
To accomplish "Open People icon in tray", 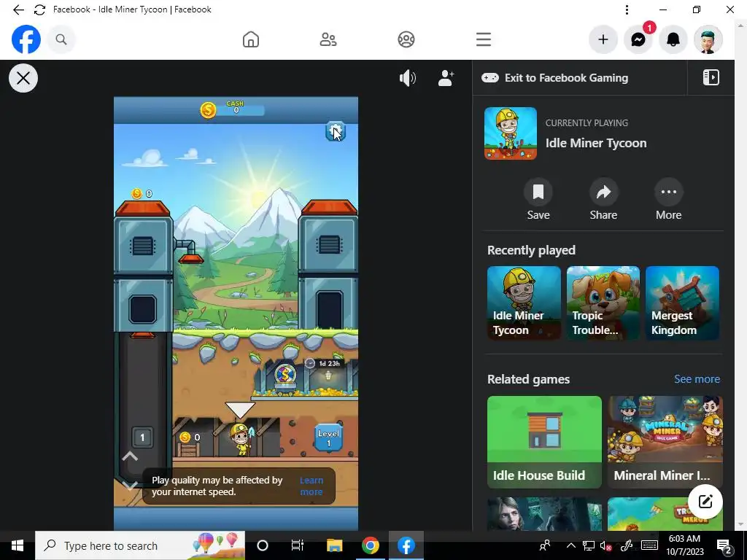I will 544,545.
